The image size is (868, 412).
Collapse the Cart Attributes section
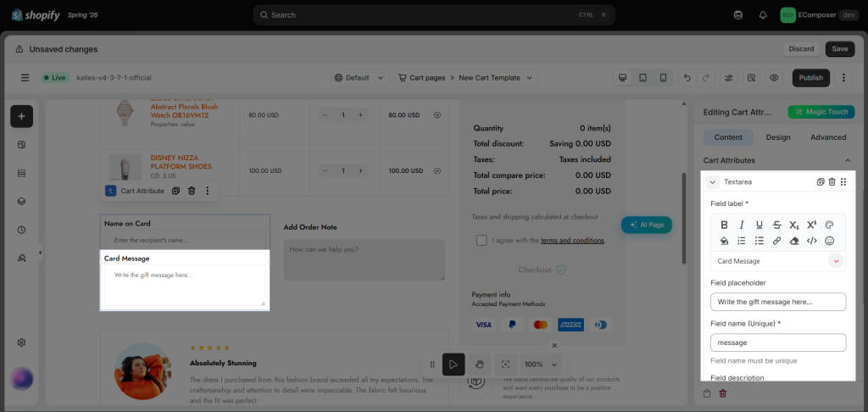click(847, 160)
